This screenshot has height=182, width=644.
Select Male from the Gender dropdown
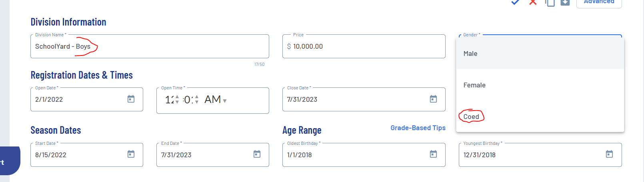pyautogui.click(x=470, y=53)
